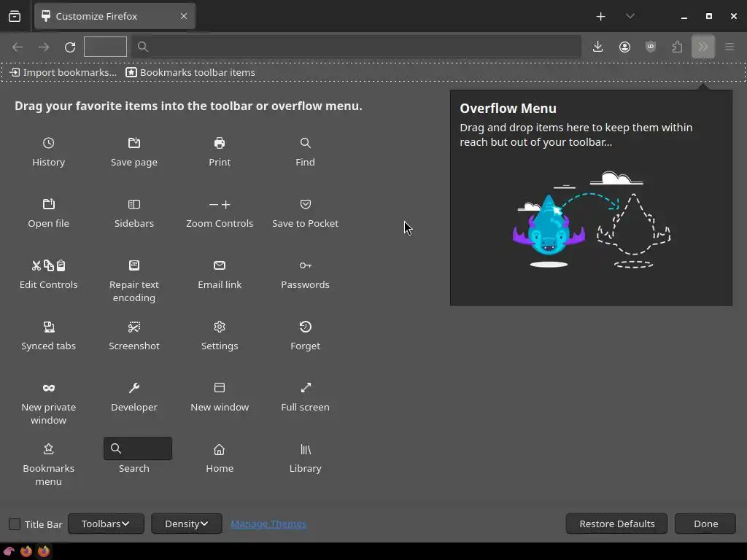Click the New window item
This screenshot has width=747, height=560.
tap(220, 397)
